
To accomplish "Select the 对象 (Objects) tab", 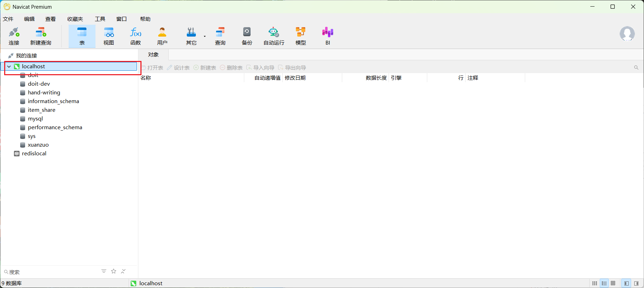I will point(153,55).
